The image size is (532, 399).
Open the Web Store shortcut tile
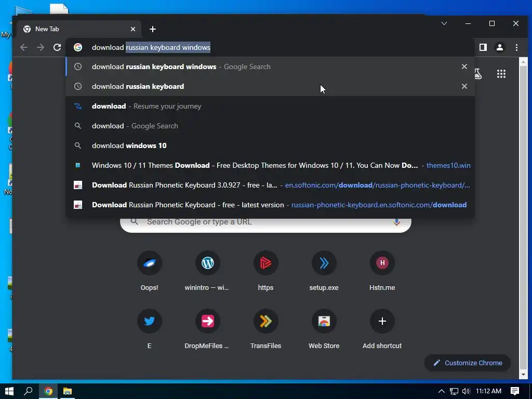[324, 329]
